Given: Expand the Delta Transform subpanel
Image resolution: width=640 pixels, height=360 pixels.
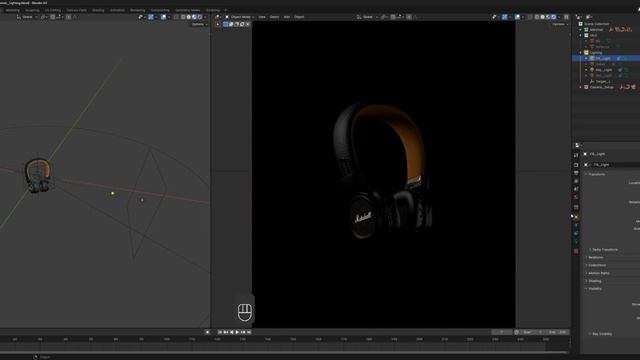Looking at the screenshot, I should point(604,249).
